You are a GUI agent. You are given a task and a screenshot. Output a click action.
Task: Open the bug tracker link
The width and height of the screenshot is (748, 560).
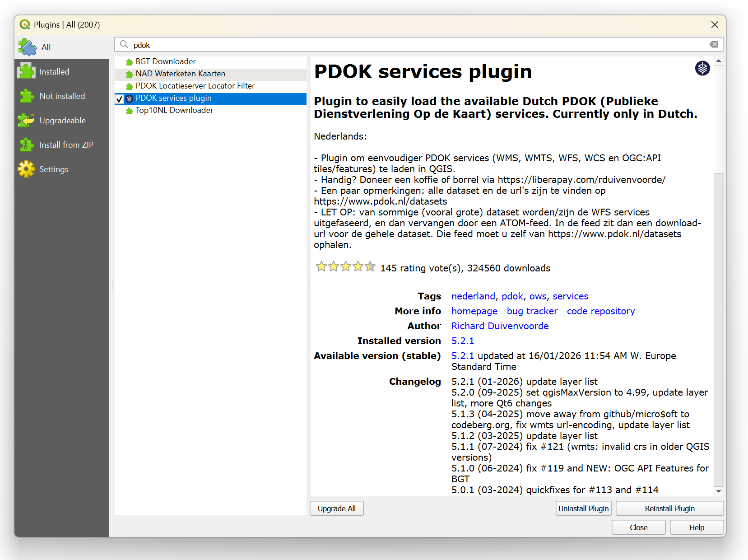pyautogui.click(x=532, y=311)
